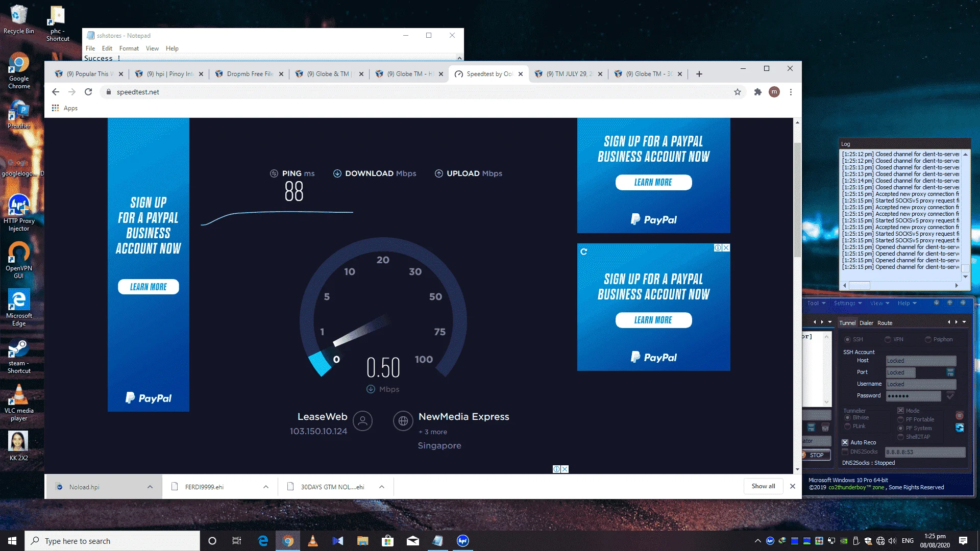Select the PLink tunnelier option

point(847,426)
